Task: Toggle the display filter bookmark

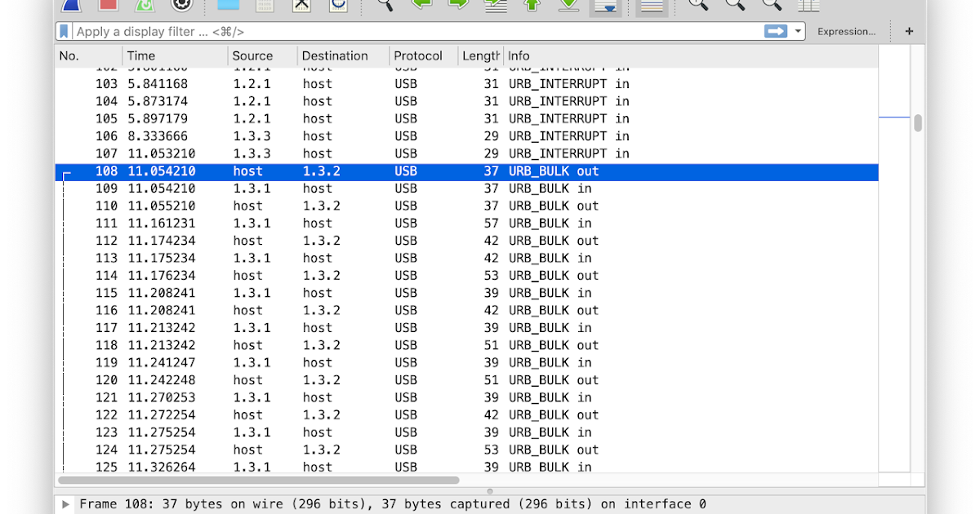Action: pyautogui.click(x=65, y=31)
